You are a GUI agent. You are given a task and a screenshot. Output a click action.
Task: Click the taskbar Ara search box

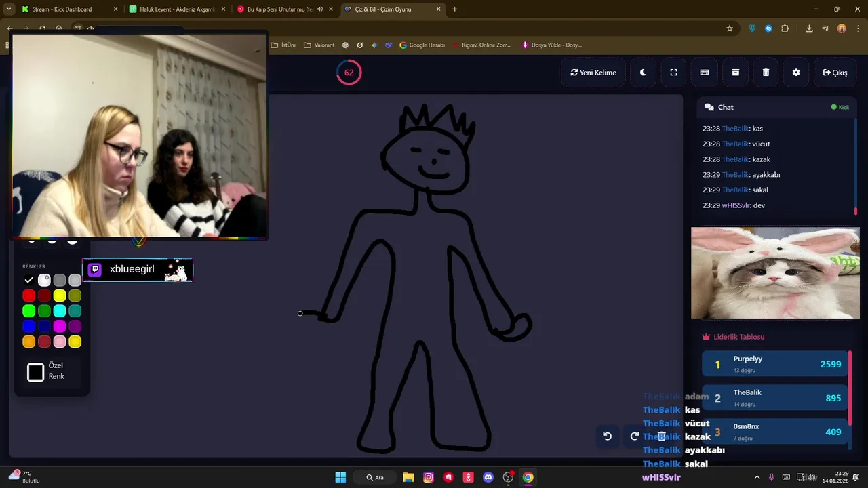point(375,477)
